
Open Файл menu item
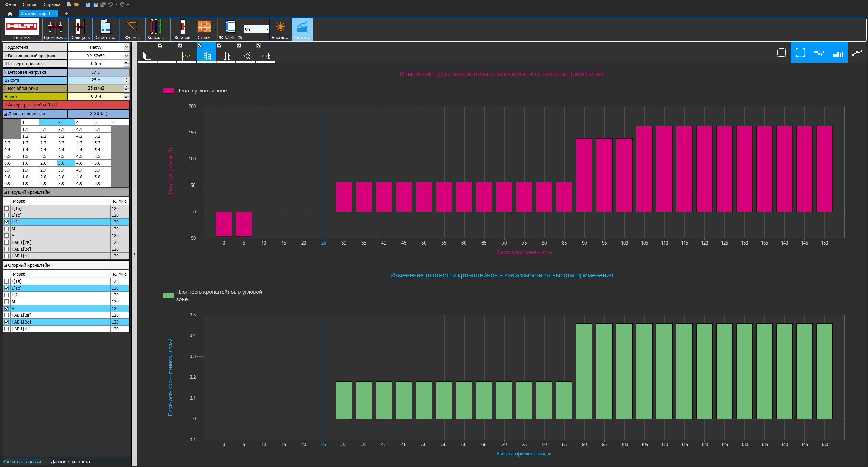click(10, 5)
